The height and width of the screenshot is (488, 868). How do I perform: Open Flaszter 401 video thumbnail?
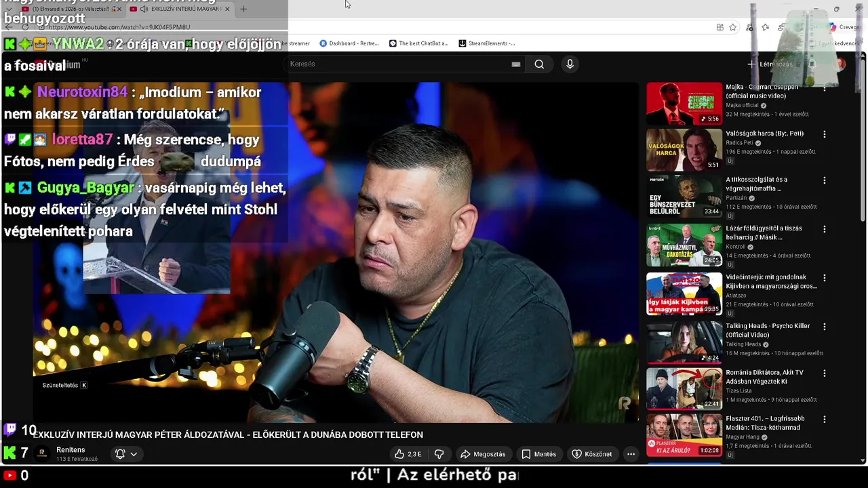(684, 436)
